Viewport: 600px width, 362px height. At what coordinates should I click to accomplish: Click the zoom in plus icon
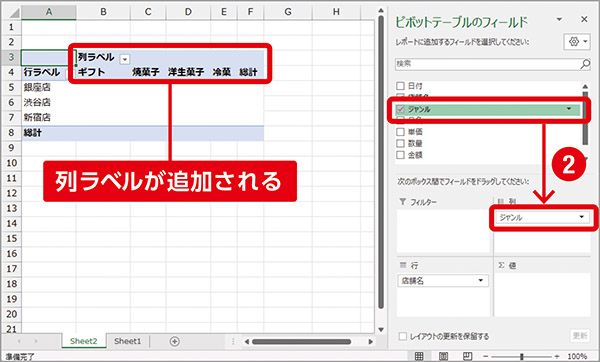point(557,356)
